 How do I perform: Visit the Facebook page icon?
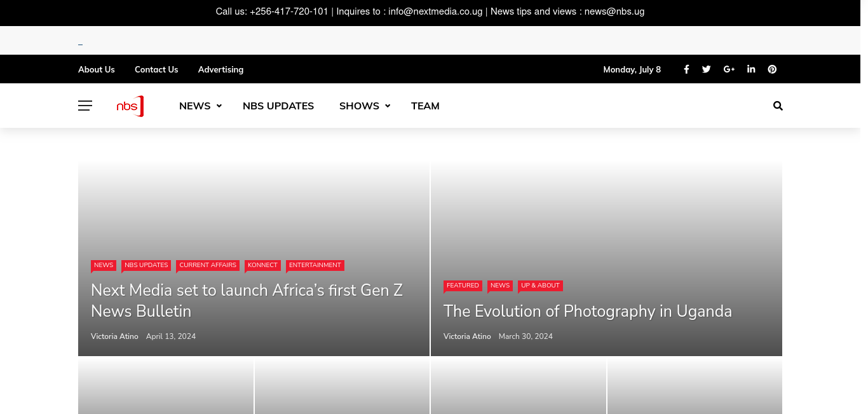click(686, 69)
